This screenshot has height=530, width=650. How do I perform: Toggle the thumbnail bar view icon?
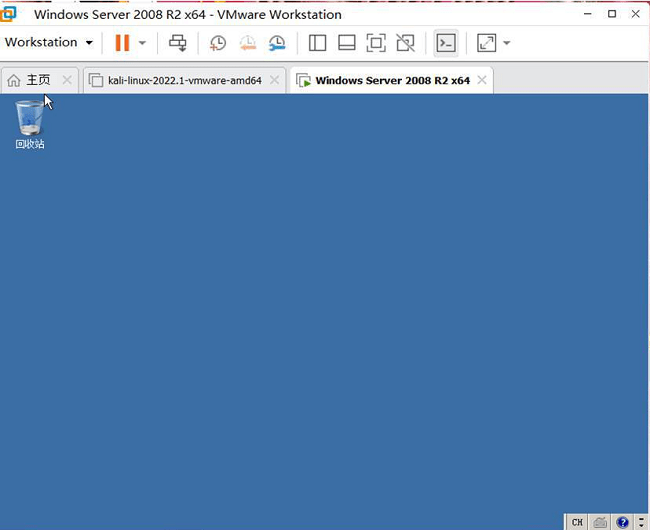coord(347,43)
